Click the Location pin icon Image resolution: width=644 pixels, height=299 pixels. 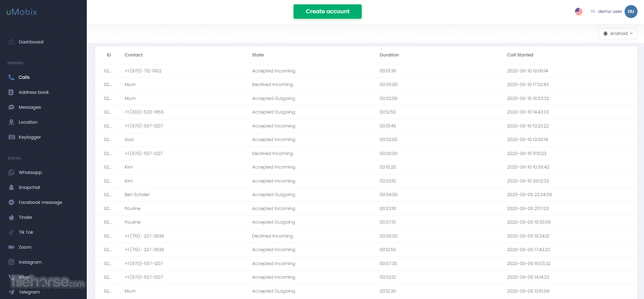pos(11,122)
